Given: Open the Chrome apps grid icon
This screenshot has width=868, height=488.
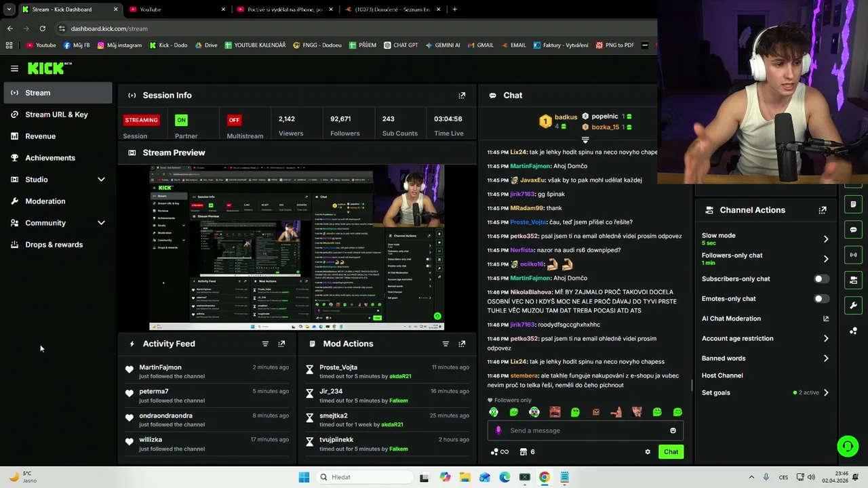Looking at the screenshot, I should (x=9, y=45).
